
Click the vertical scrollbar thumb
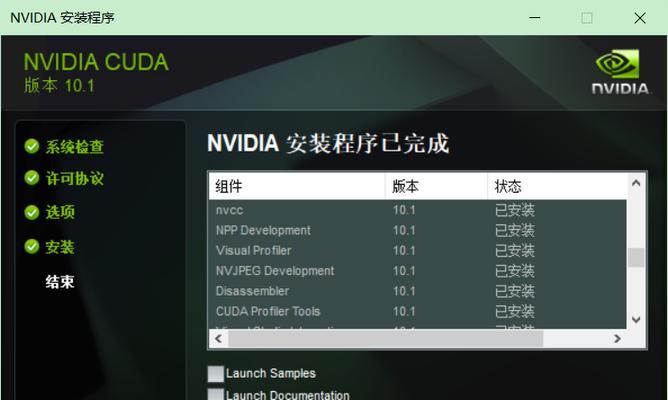[636, 257]
